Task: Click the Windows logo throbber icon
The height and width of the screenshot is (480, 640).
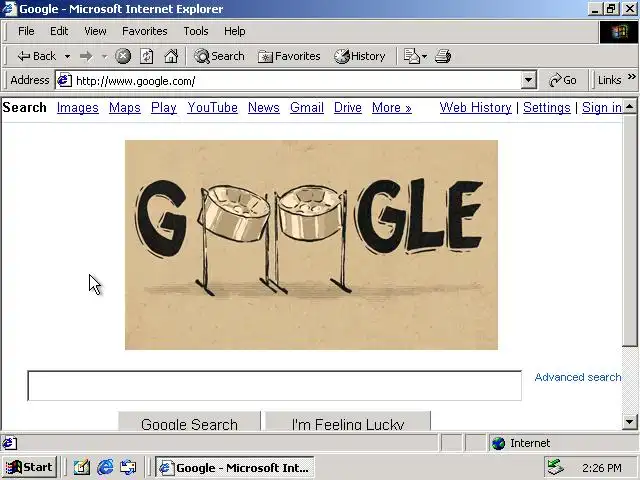Action: pyautogui.click(x=619, y=32)
